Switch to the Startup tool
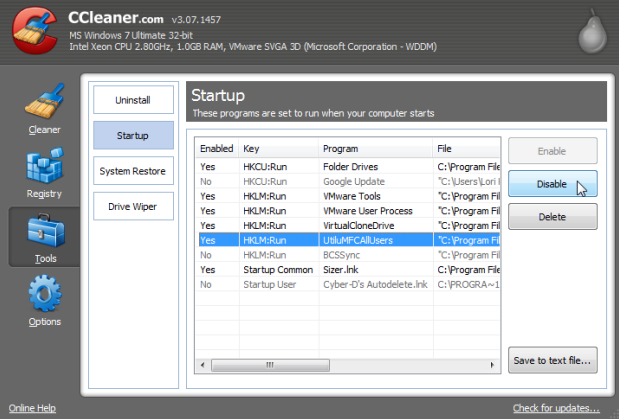619x419 pixels. point(133,135)
